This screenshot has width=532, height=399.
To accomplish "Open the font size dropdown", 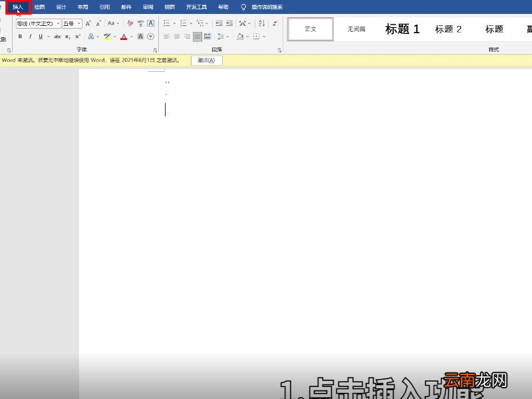I will [78, 24].
